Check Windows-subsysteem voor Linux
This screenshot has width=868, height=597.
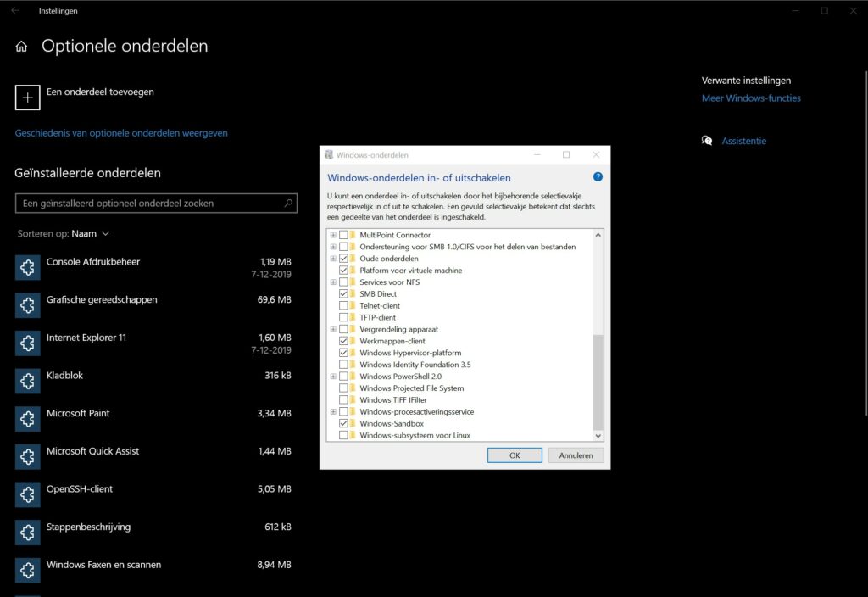(343, 435)
